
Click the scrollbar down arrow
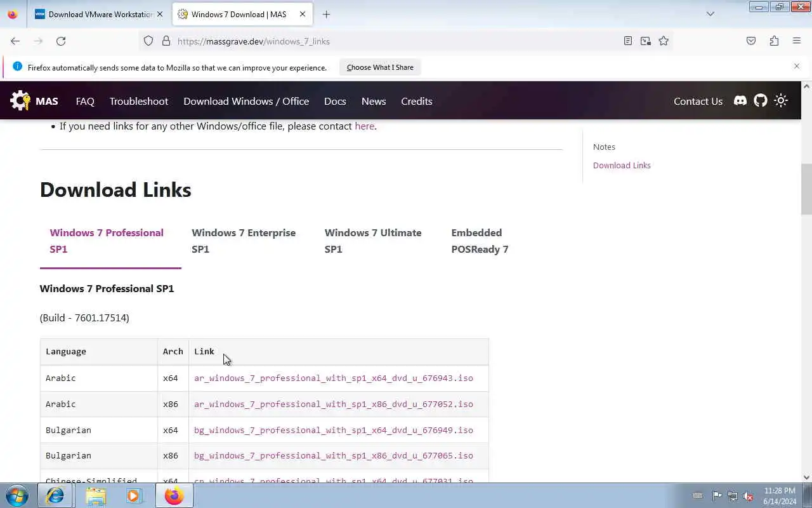click(807, 478)
